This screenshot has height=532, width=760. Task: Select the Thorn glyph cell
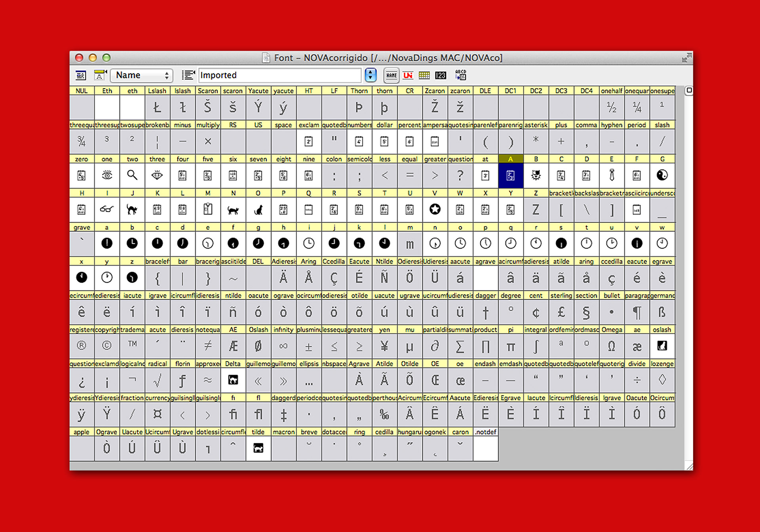coord(359,107)
